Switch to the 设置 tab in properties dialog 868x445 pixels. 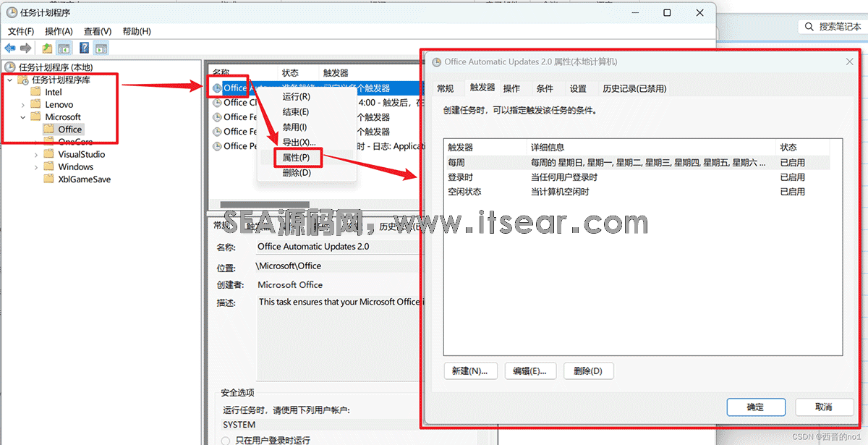(578, 88)
